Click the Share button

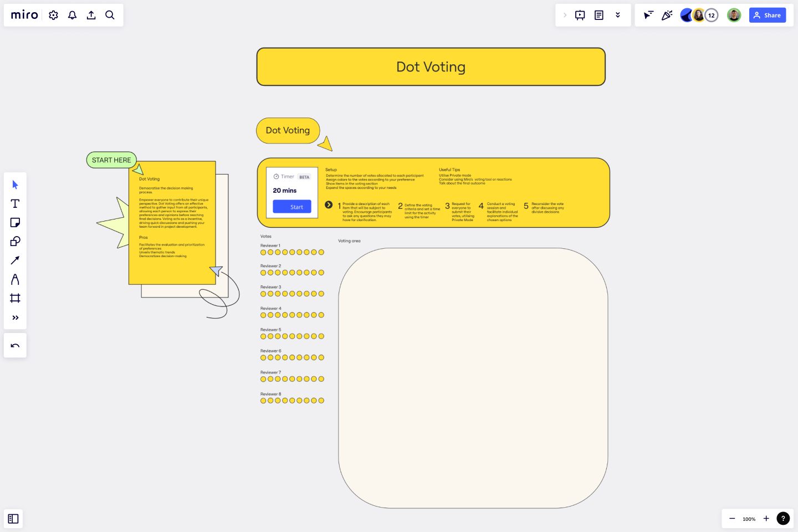tap(768, 15)
